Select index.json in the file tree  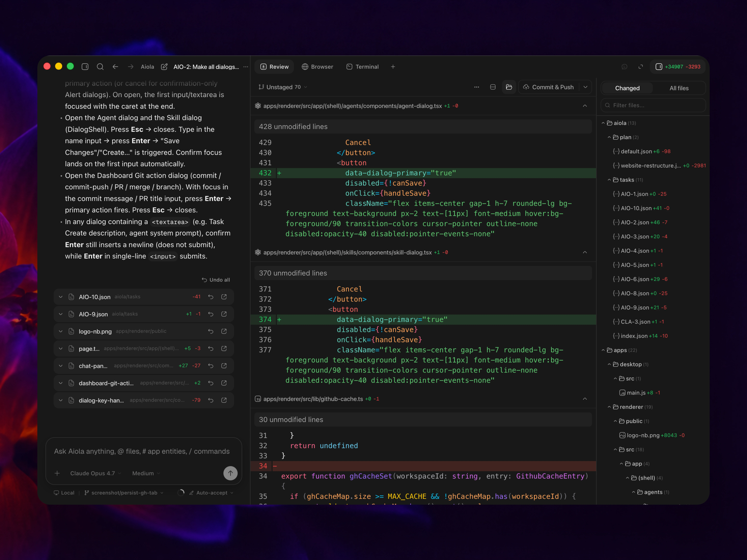pos(640,336)
